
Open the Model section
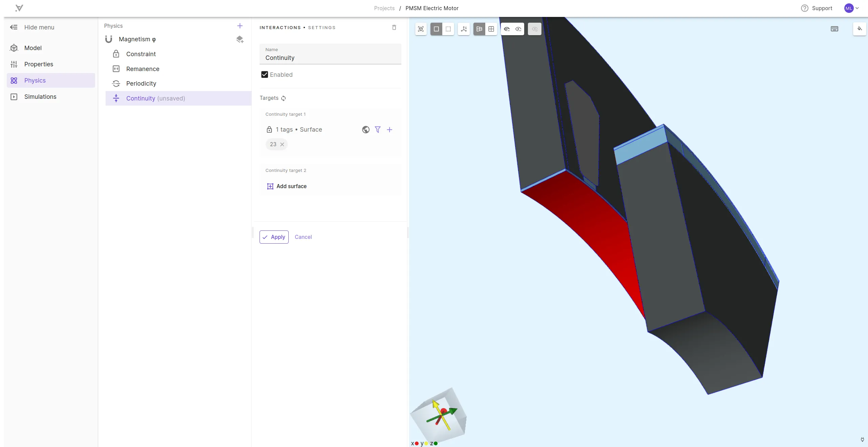(51, 48)
